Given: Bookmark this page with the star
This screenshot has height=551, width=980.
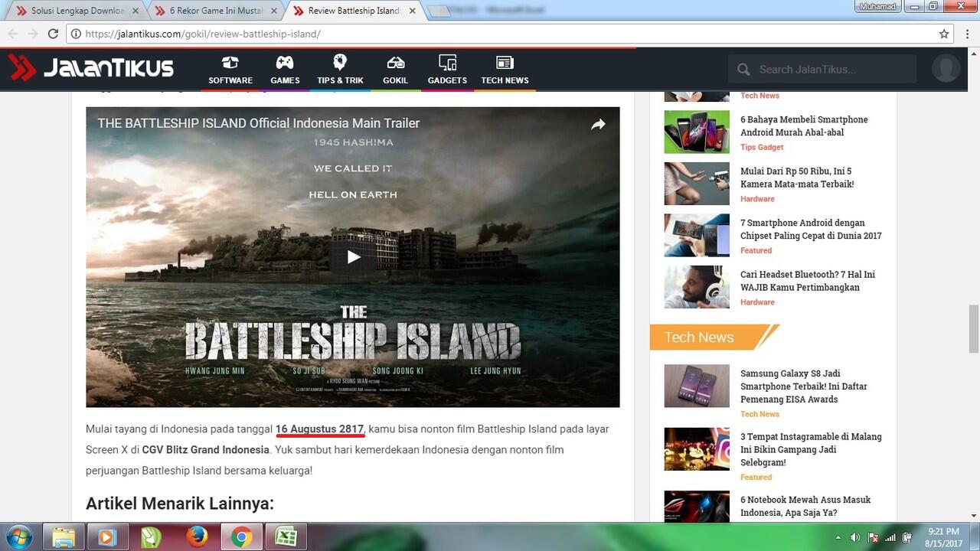Looking at the screenshot, I should pyautogui.click(x=944, y=34).
